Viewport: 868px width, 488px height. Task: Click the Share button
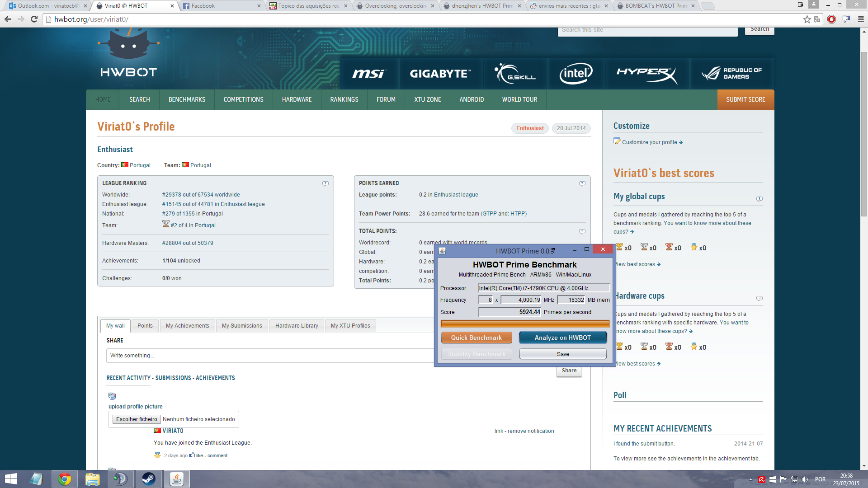(569, 371)
